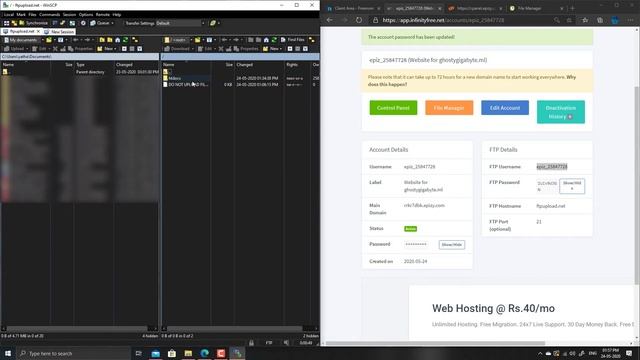Open a new browser tab with plus

(x=572, y=8)
